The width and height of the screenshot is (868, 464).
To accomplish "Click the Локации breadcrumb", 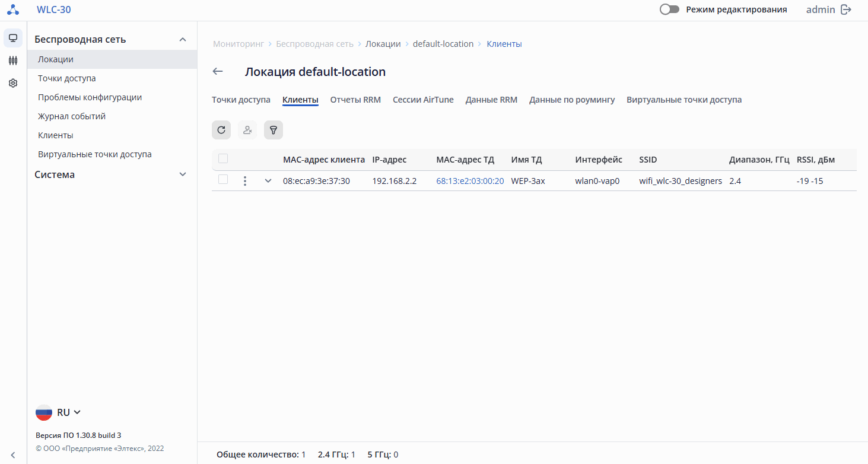I will [383, 44].
